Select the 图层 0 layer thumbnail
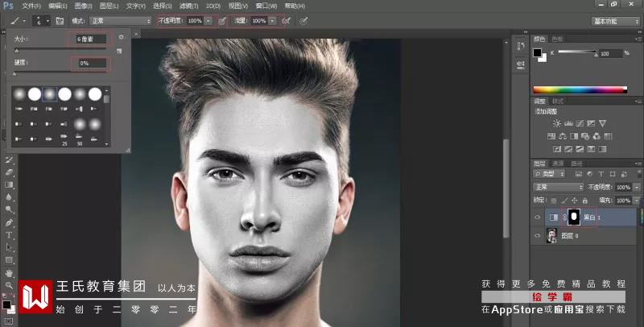The height and width of the screenshot is (327, 644). [x=551, y=236]
